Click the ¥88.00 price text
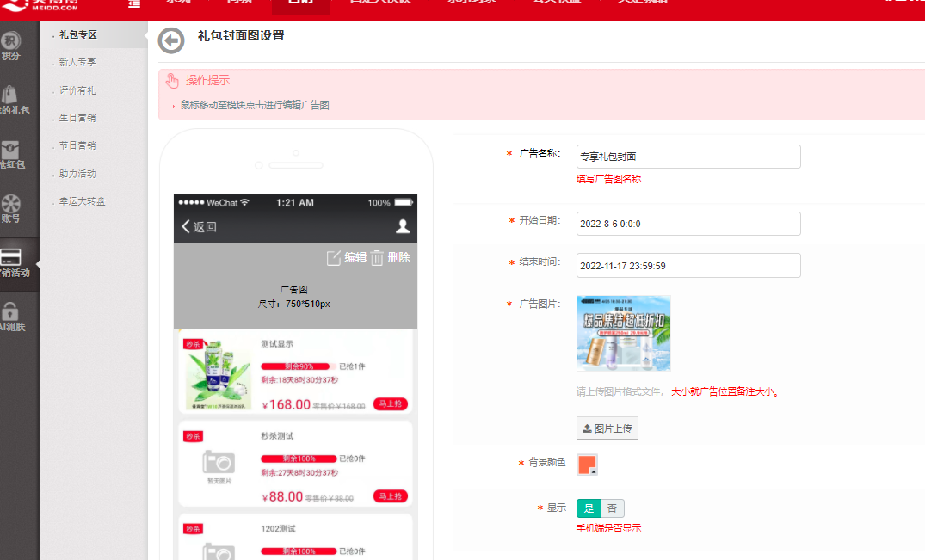Image resolution: width=925 pixels, height=560 pixels. click(x=282, y=497)
